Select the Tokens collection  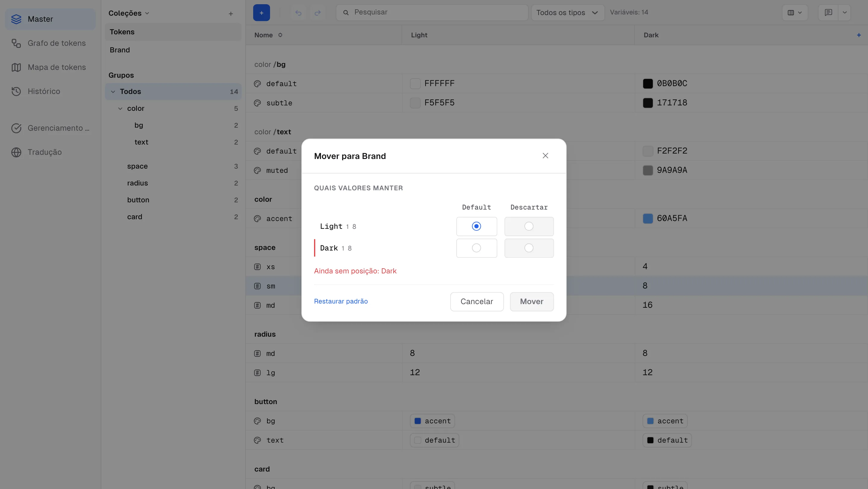pos(173,32)
